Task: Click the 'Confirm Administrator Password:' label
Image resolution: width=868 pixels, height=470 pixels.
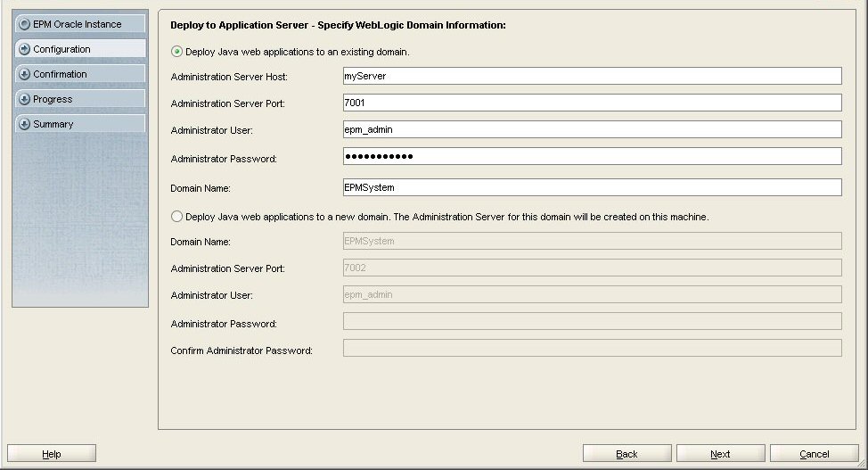Action: 242,350
